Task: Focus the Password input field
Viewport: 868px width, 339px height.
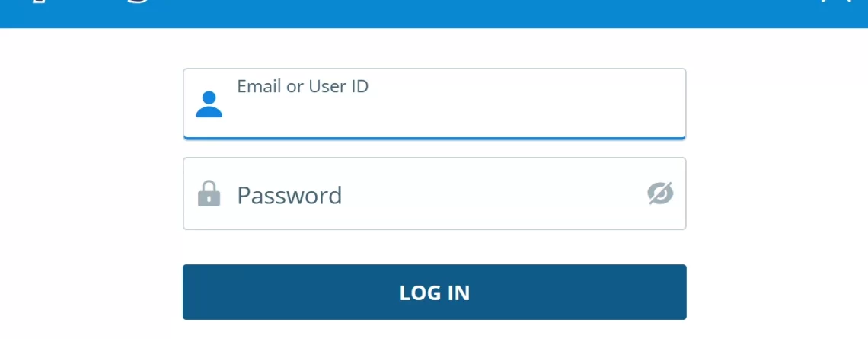Action: coord(457,194)
